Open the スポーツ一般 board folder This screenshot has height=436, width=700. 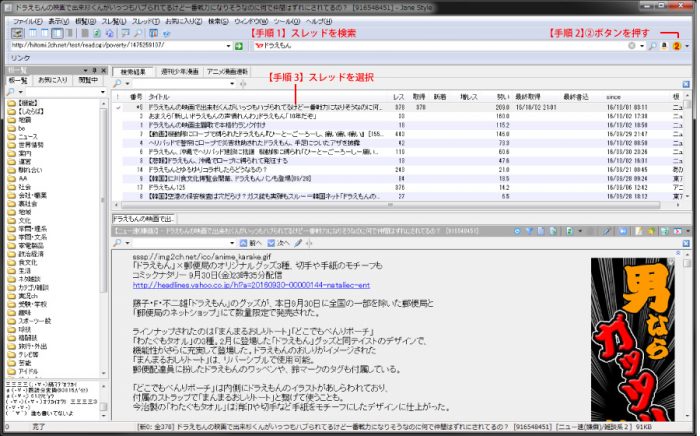click(x=29, y=321)
